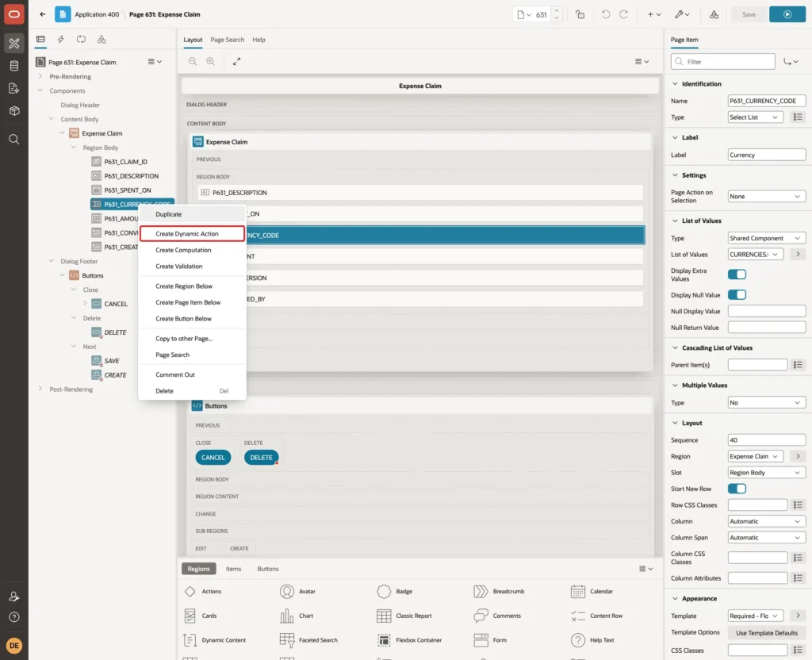Open App Builder icon in left sidebar
Image resolution: width=812 pixels, height=660 pixels.
tap(14, 44)
